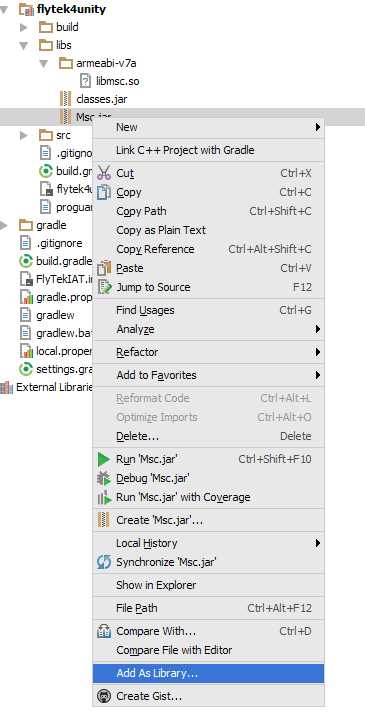The image size is (365, 714).
Task: Click the Cut scissors icon
Action: point(104,173)
